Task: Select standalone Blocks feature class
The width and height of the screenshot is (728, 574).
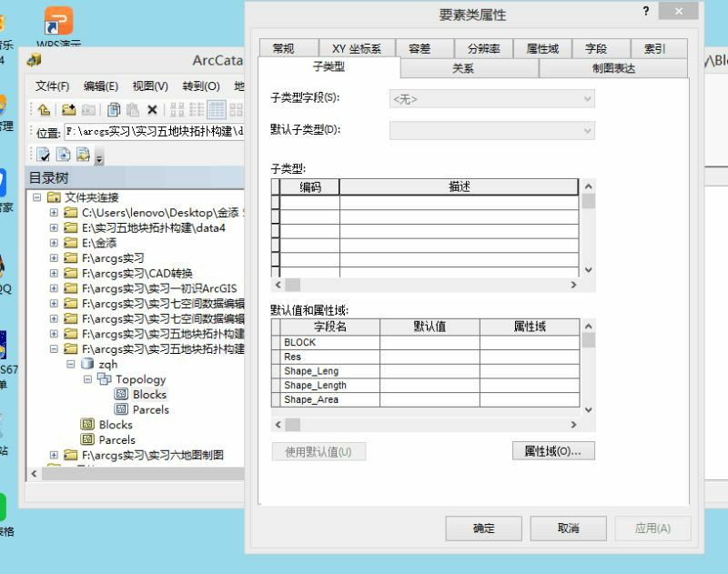Action: click(116, 425)
